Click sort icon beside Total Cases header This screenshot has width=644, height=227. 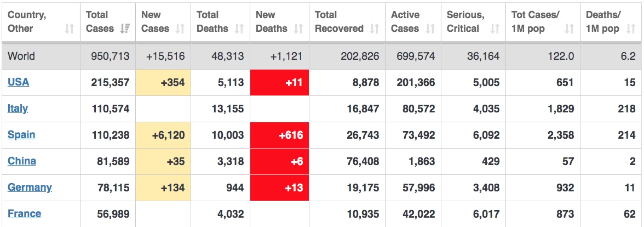coord(125,29)
